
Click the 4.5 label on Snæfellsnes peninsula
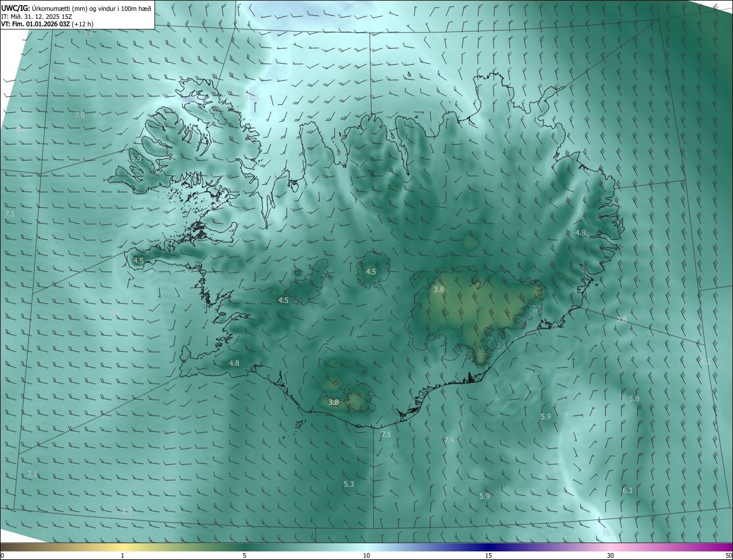tap(139, 261)
